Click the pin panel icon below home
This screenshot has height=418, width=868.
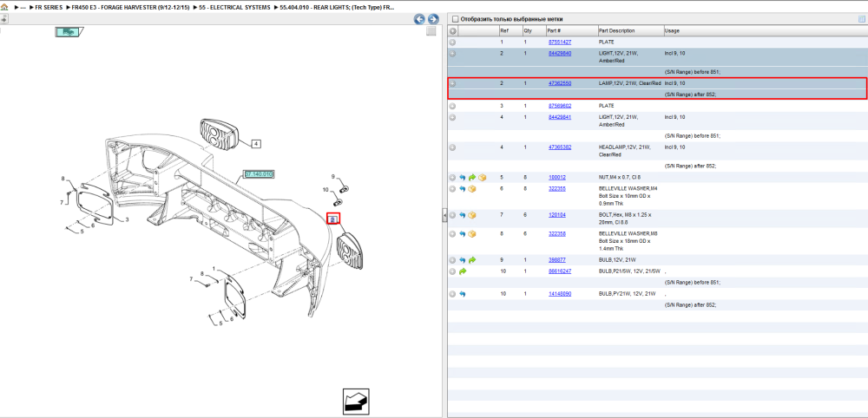(3, 18)
